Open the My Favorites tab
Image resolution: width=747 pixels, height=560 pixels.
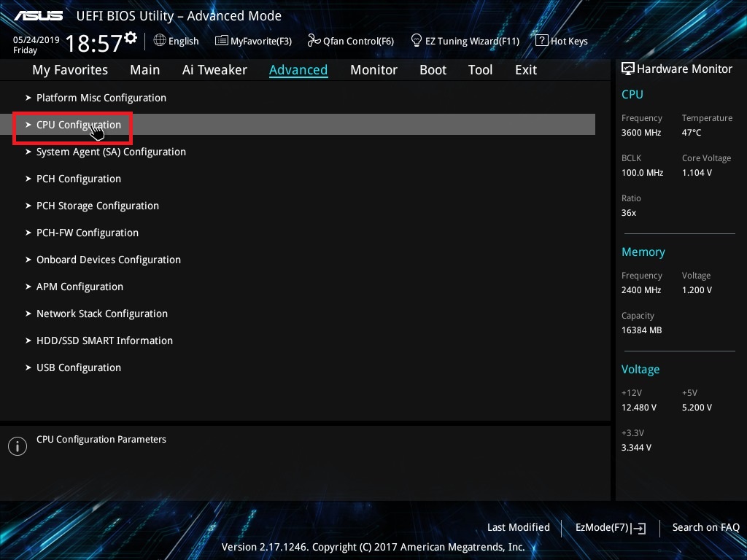point(70,70)
